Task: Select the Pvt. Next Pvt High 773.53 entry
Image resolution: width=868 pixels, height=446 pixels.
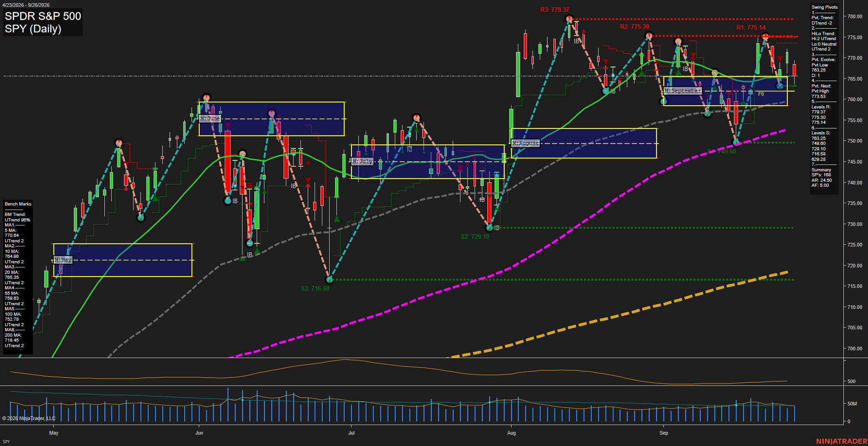Action: pyautogui.click(x=821, y=91)
